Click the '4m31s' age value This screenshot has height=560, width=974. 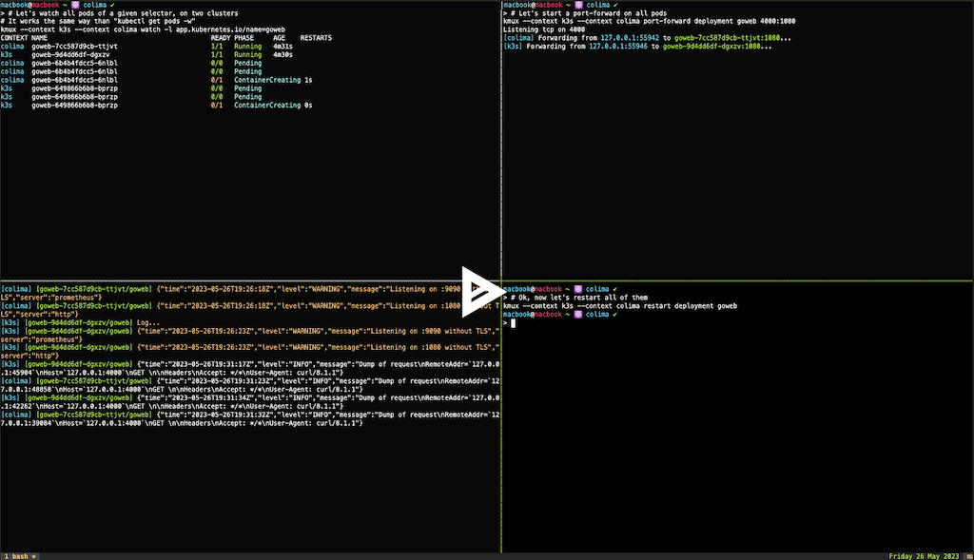click(282, 47)
